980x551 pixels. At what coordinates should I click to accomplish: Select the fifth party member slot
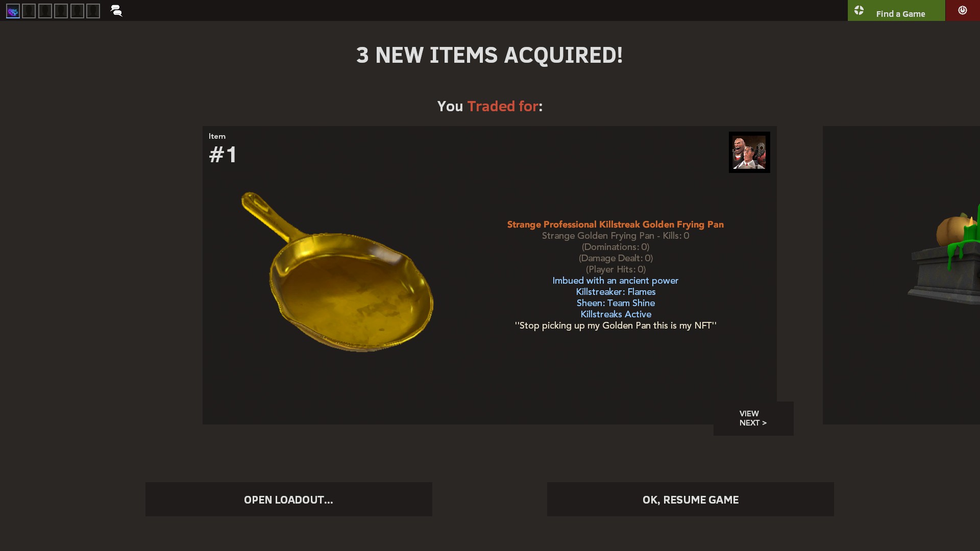point(77,11)
